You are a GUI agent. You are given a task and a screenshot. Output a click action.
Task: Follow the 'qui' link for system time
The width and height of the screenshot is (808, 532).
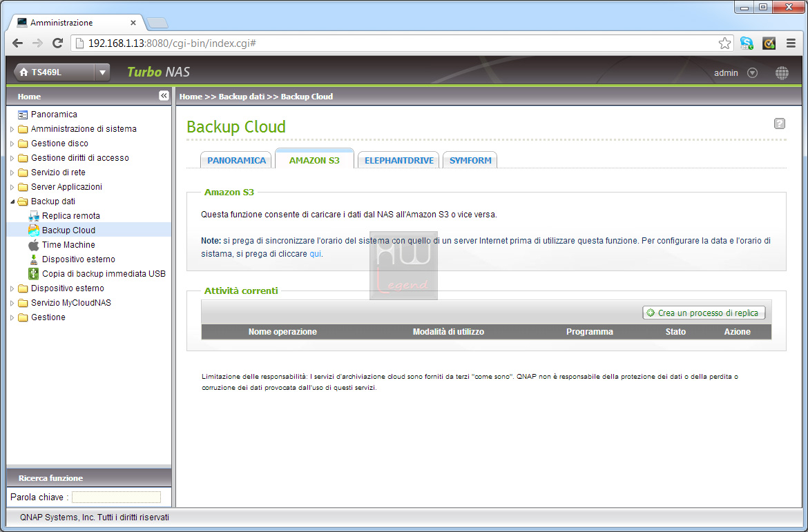click(316, 254)
